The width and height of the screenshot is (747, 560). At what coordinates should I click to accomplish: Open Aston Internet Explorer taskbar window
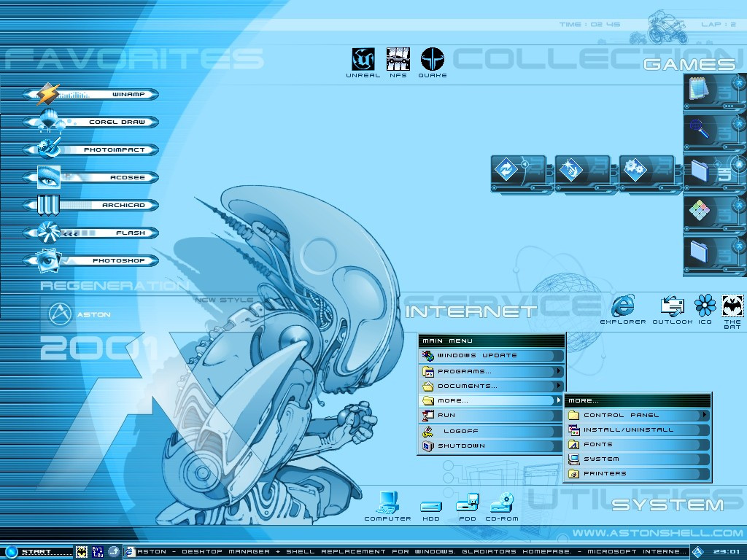(406, 552)
